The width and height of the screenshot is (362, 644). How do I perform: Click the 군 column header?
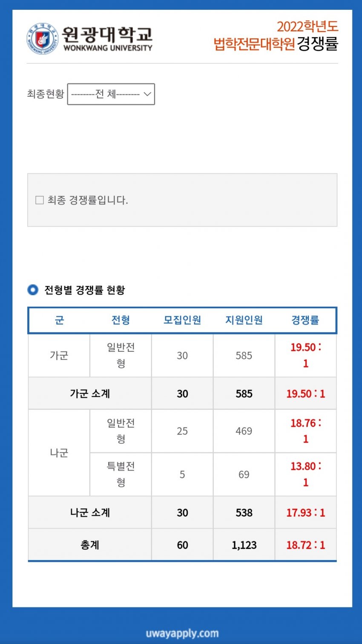tap(59, 320)
